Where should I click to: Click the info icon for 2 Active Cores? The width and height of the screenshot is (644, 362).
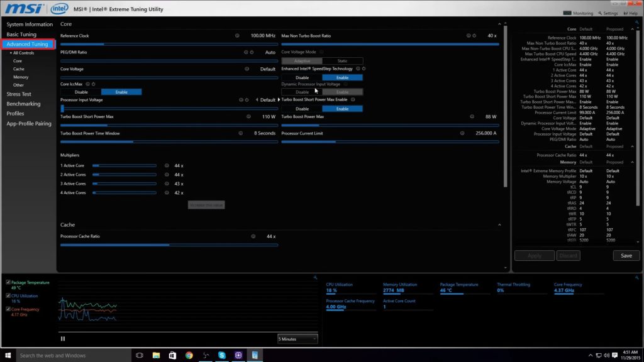(167, 175)
